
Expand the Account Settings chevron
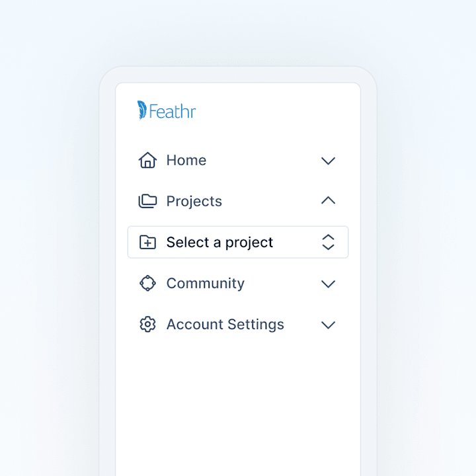[328, 325]
